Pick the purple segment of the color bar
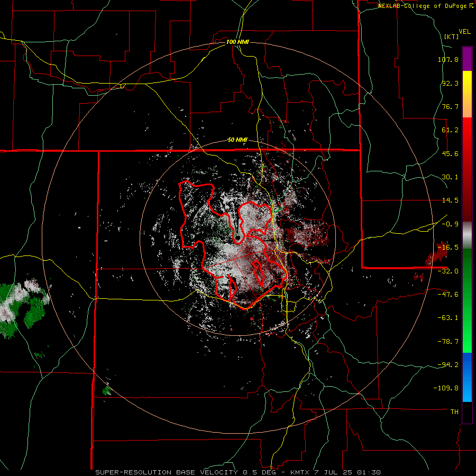Viewport: 476px width, 476px height. tap(467, 59)
